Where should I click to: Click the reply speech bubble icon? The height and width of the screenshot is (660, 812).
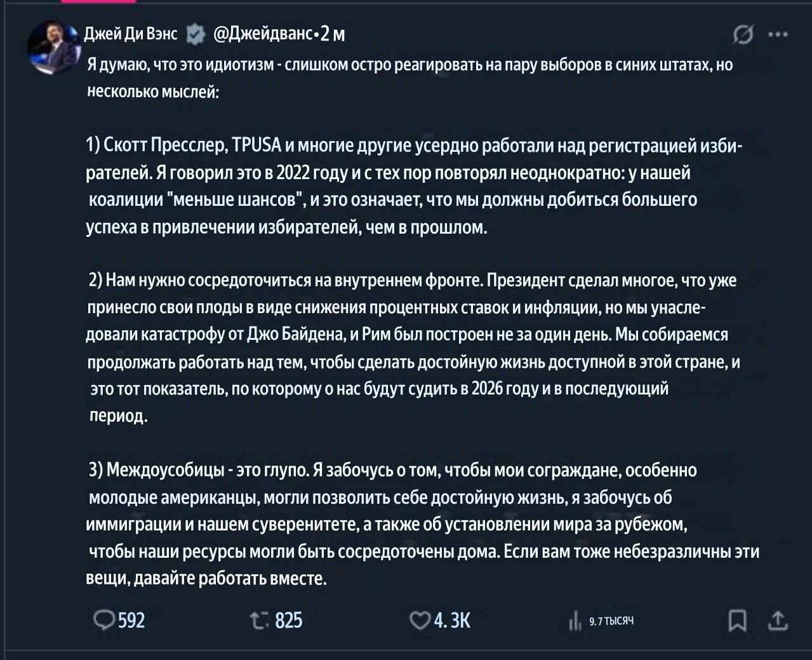click(x=104, y=620)
